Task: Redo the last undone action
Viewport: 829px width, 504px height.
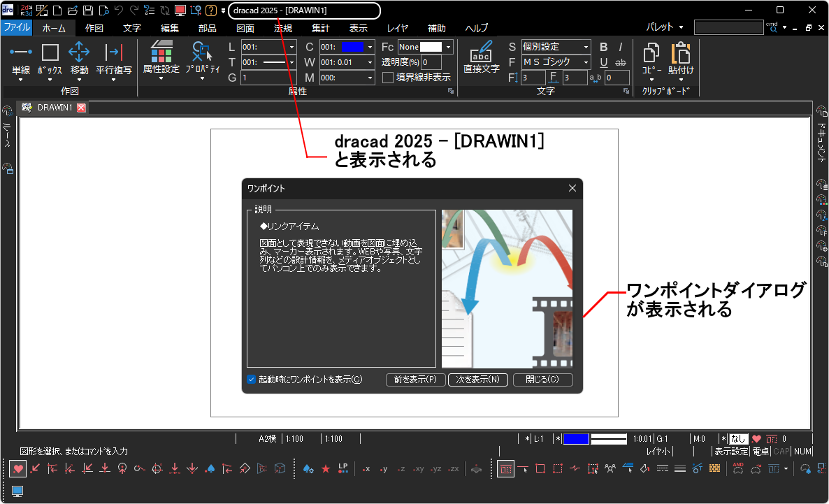Action: coord(134,10)
